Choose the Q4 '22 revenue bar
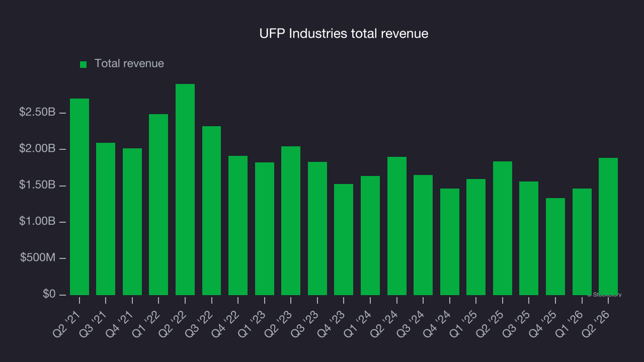644x362 pixels. pos(238,225)
